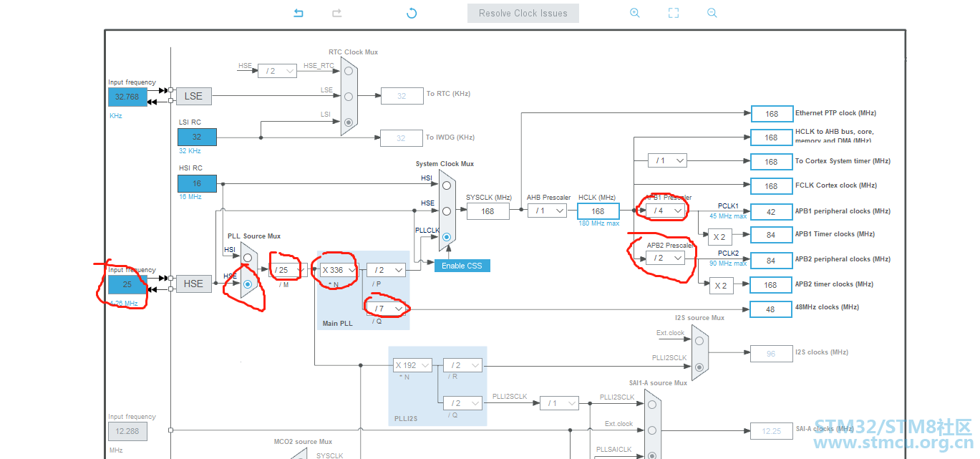Click the undo arrow icon

299,13
